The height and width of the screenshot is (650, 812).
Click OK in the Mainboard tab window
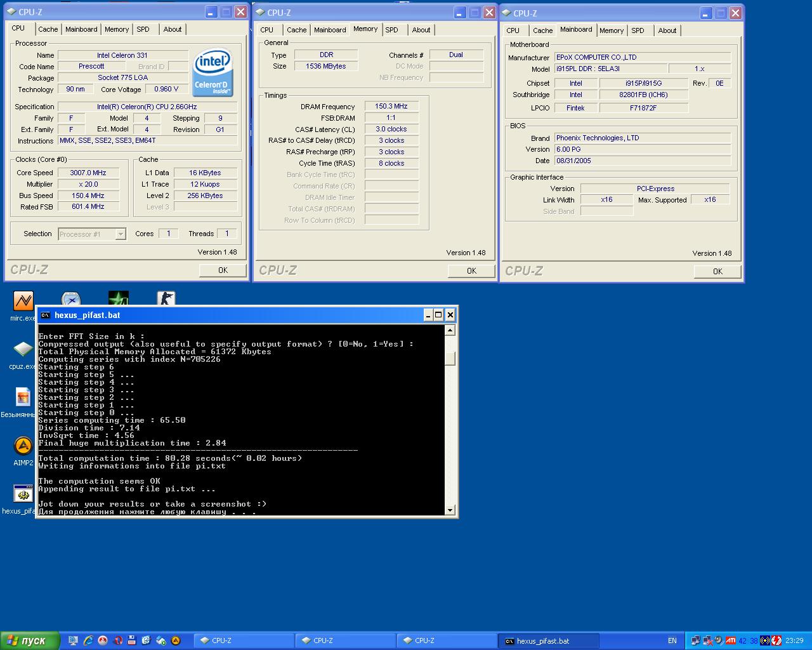point(717,272)
